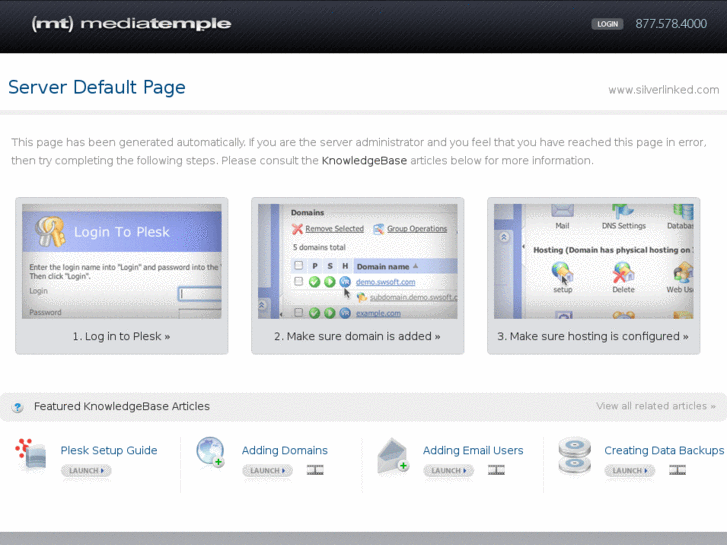Click the blue question mark help icon
This screenshot has width=727, height=545.
pos(18,407)
